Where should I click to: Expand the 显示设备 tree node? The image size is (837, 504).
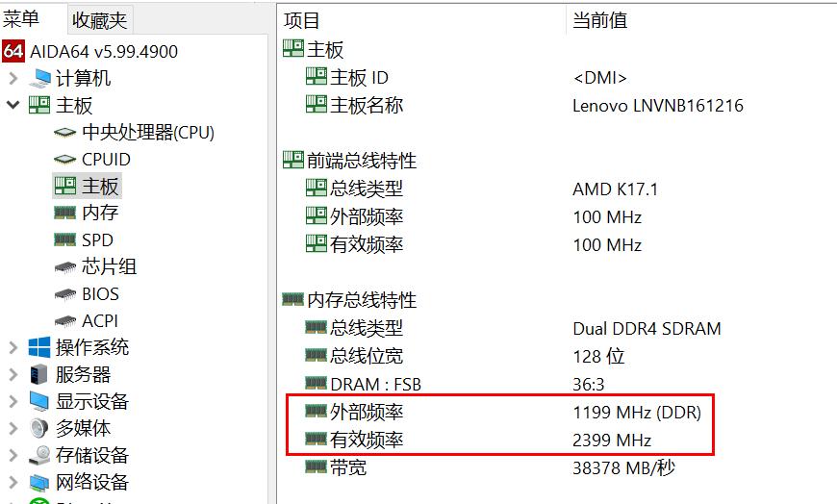coord(13,401)
